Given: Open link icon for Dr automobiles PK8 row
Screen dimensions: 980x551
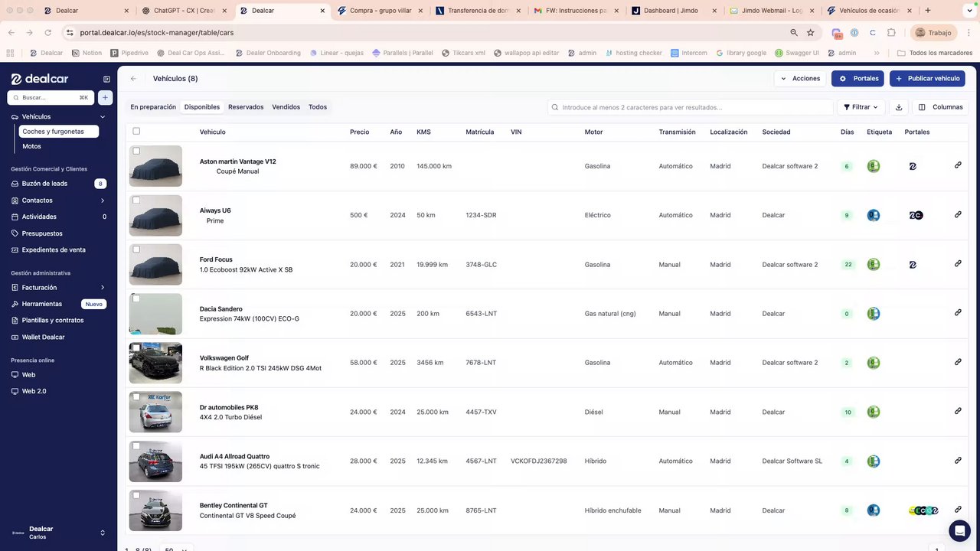Looking at the screenshot, I should pyautogui.click(x=958, y=411).
